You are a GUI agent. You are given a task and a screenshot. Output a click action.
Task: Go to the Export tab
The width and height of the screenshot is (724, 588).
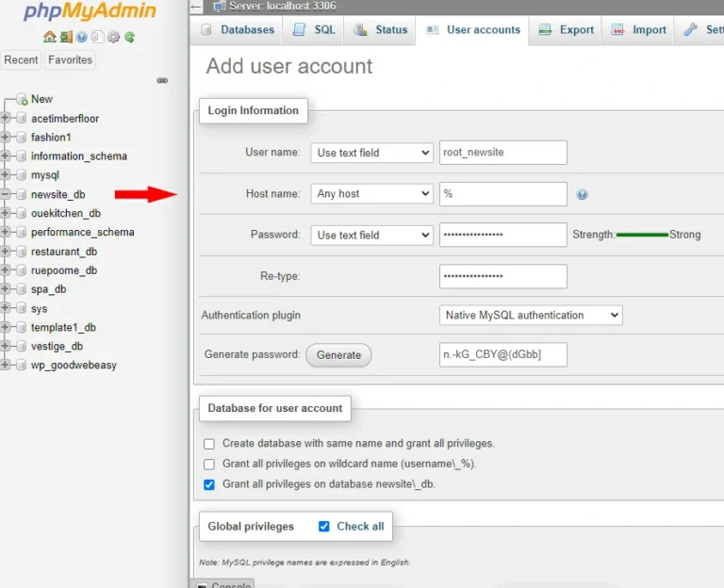[x=566, y=30]
